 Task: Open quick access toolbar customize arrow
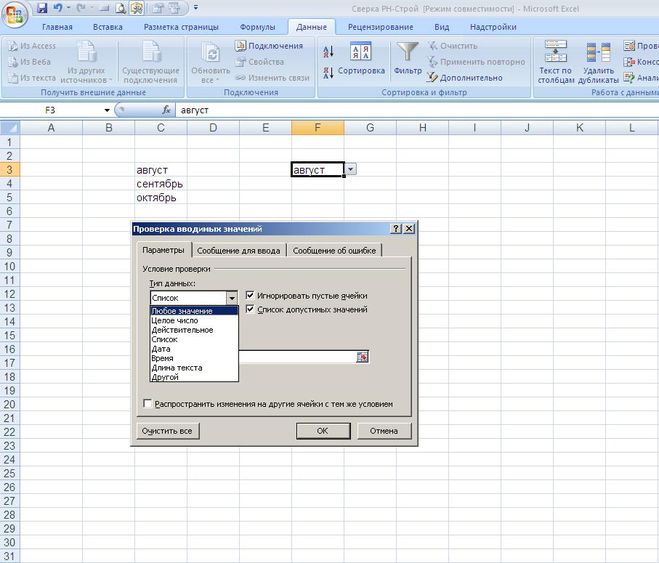pyautogui.click(x=196, y=8)
